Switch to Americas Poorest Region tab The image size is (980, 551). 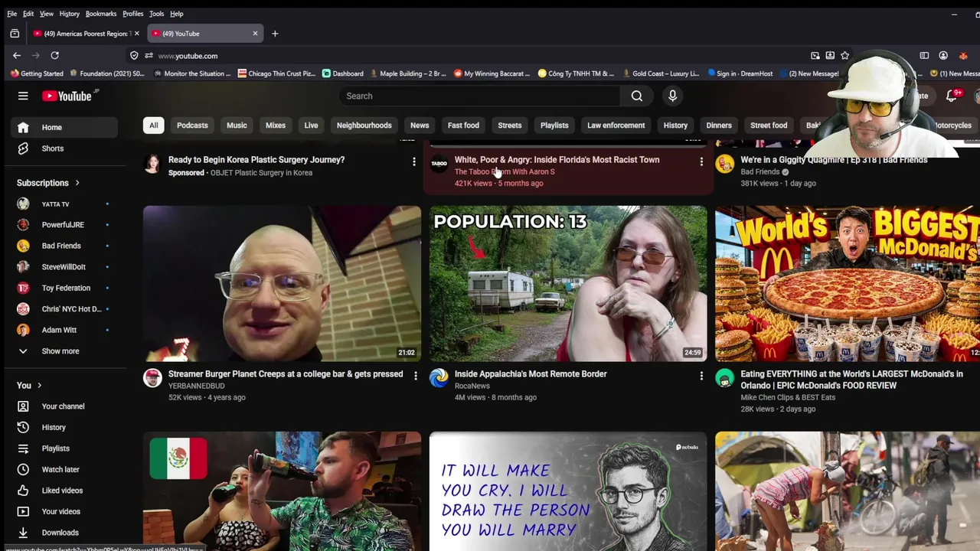tap(86, 34)
